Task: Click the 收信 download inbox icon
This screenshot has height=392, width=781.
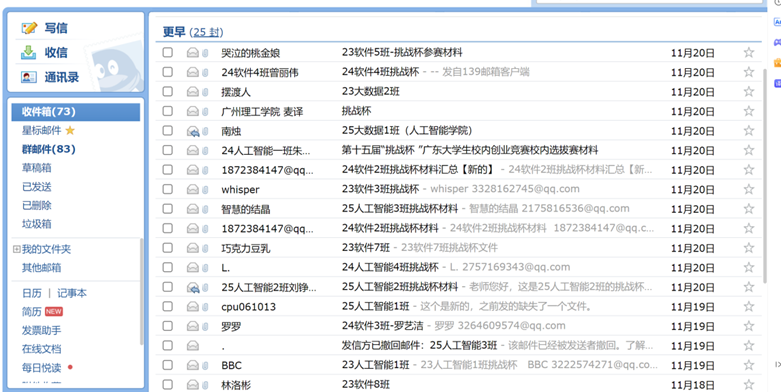Action: point(29,52)
